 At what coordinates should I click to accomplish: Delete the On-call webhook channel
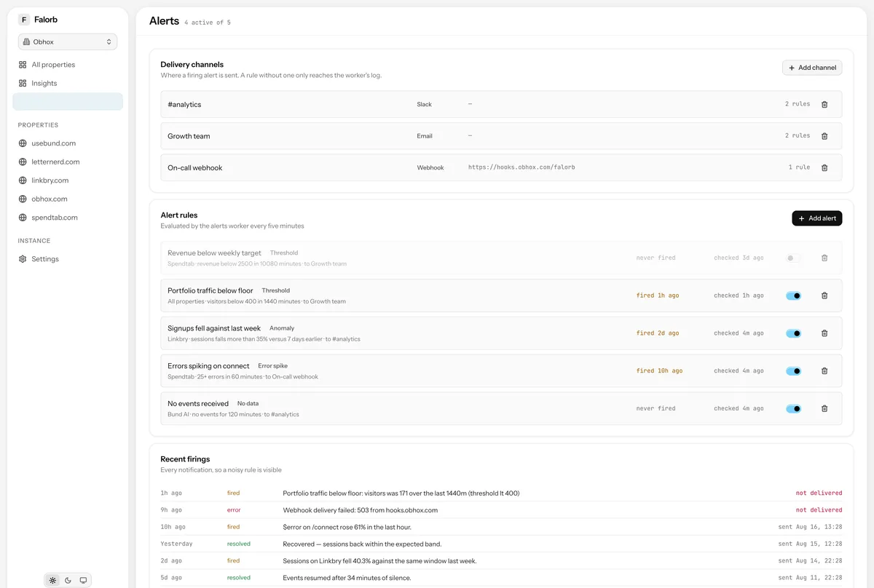click(824, 167)
